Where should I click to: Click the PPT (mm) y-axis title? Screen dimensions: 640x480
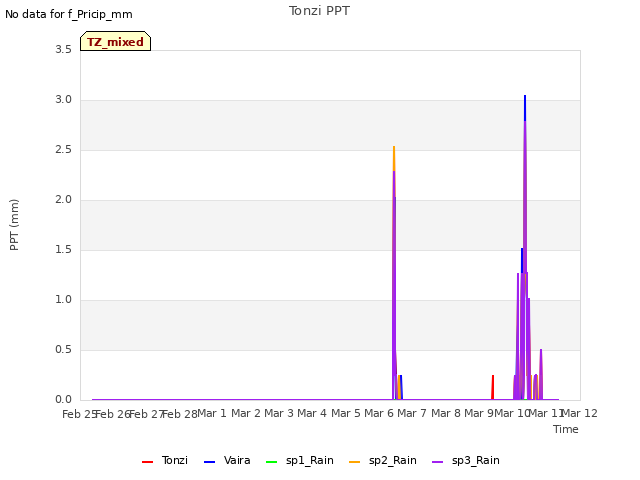point(14,224)
